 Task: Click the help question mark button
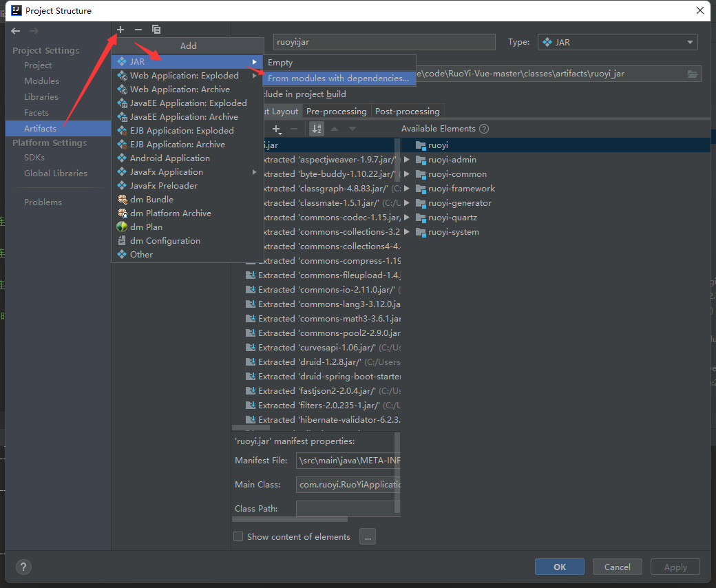pos(23,567)
